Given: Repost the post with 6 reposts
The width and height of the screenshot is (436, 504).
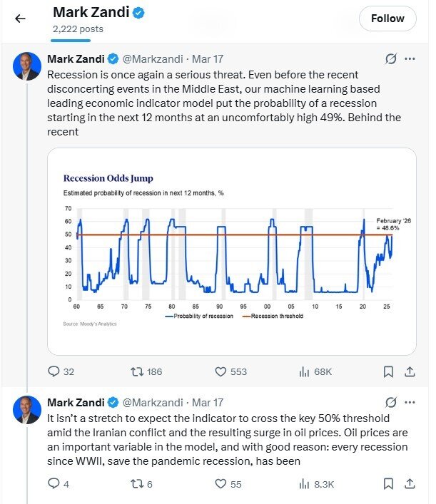Looking at the screenshot, I should pyautogui.click(x=141, y=484).
